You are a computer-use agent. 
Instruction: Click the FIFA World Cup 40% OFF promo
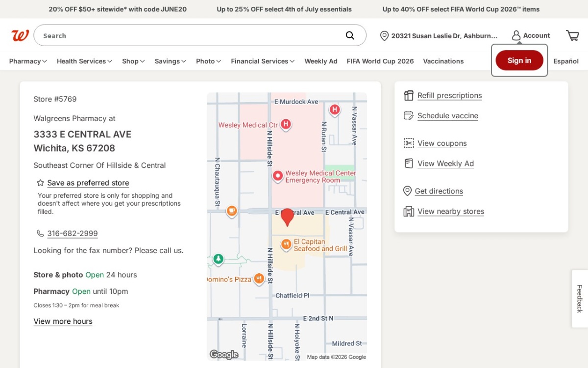[x=461, y=9]
